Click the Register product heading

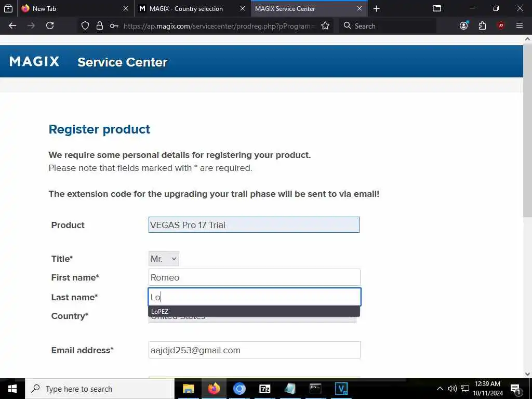(x=99, y=129)
